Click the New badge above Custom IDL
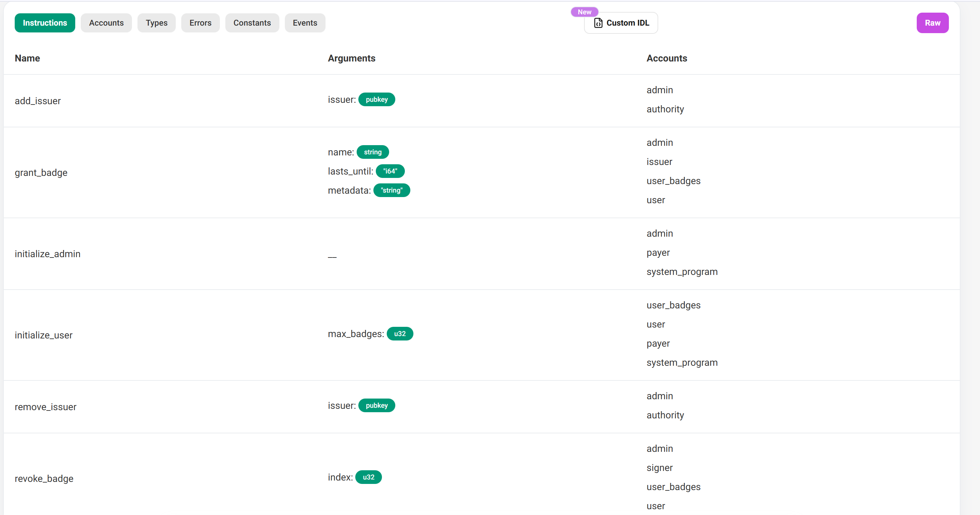The image size is (980, 515). [584, 12]
